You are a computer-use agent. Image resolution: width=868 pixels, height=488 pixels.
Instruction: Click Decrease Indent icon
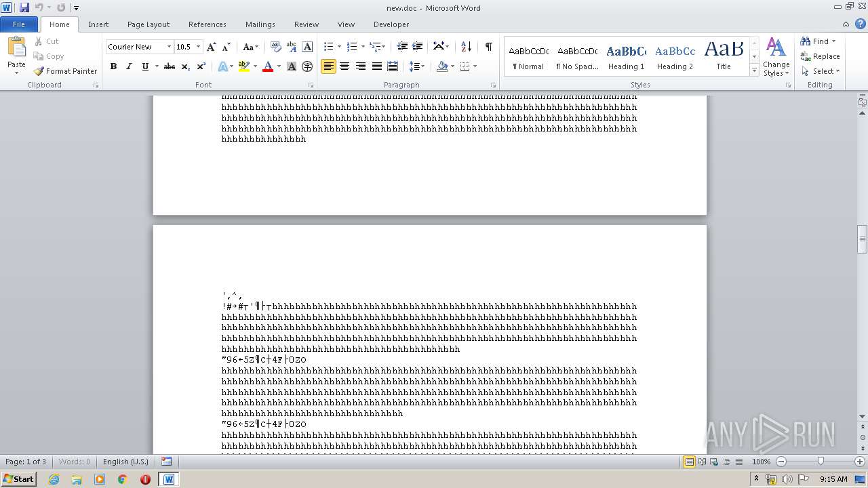pyautogui.click(x=402, y=47)
